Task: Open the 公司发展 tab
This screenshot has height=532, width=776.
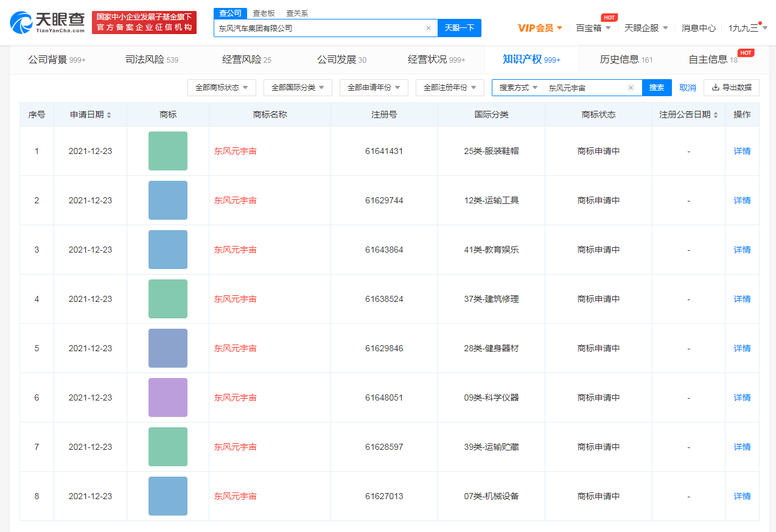Action: point(341,60)
